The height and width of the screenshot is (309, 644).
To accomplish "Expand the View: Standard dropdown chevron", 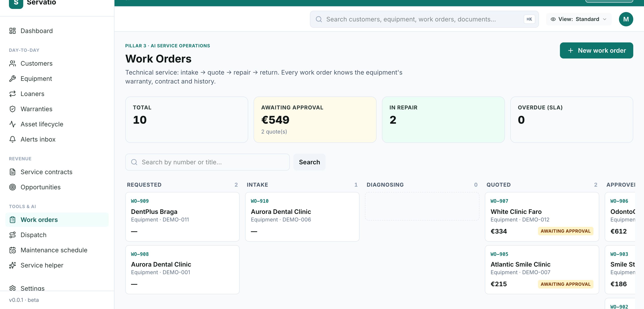I will (x=605, y=19).
